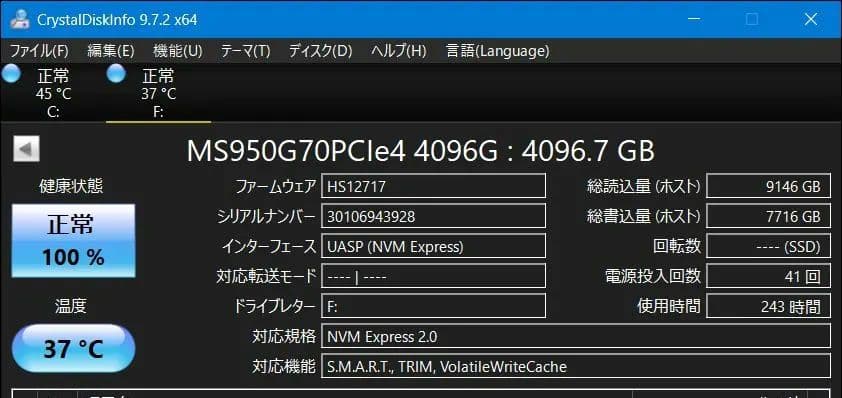Viewport: 842px width, 398px height.
Task: Open the 機能(U) menu
Action: (x=178, y=51)
